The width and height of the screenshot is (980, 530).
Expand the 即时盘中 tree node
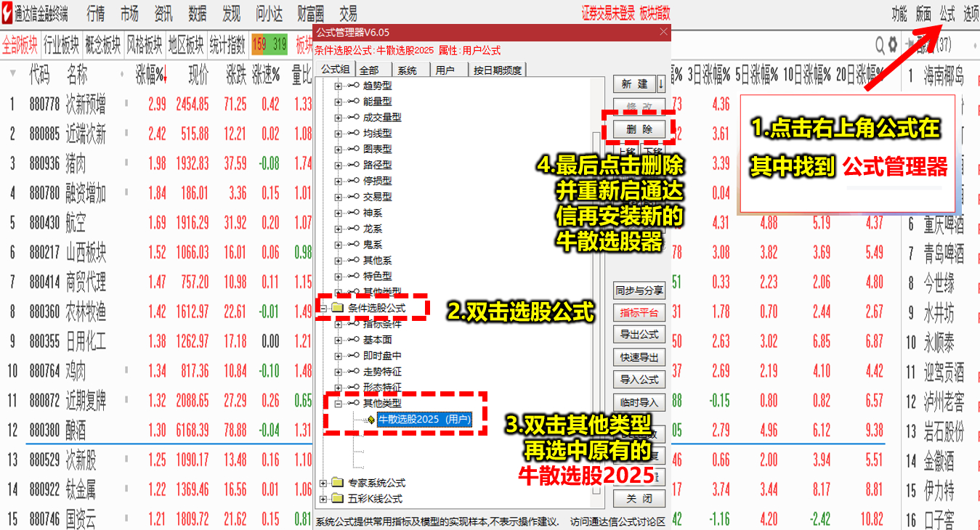click(x=338, y=356)
